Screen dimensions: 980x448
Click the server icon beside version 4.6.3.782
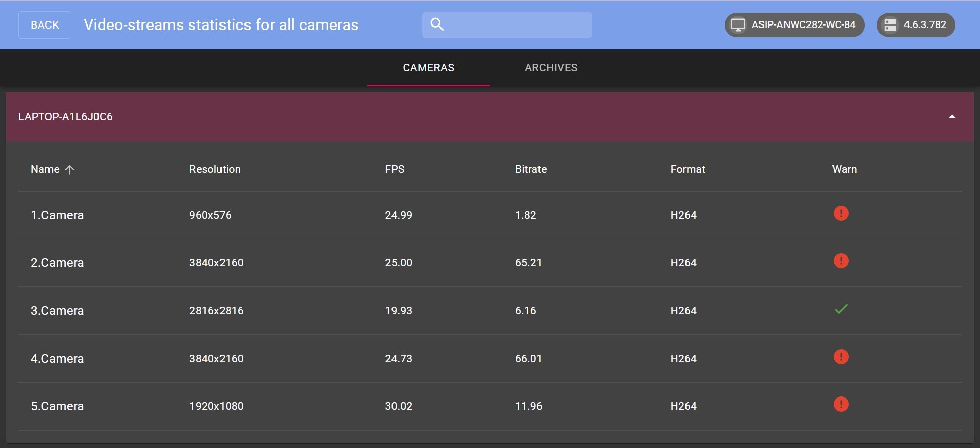click(890, 25)
